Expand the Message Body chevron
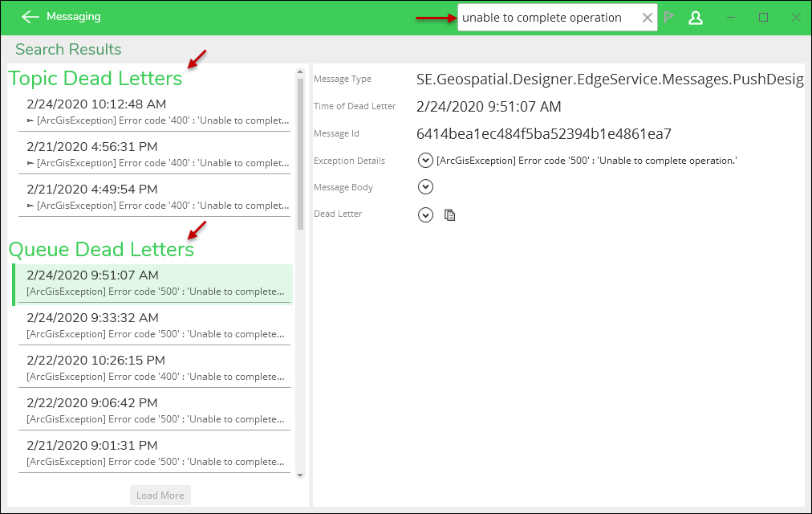Screen dimensions: 812x514 point(425,187)
